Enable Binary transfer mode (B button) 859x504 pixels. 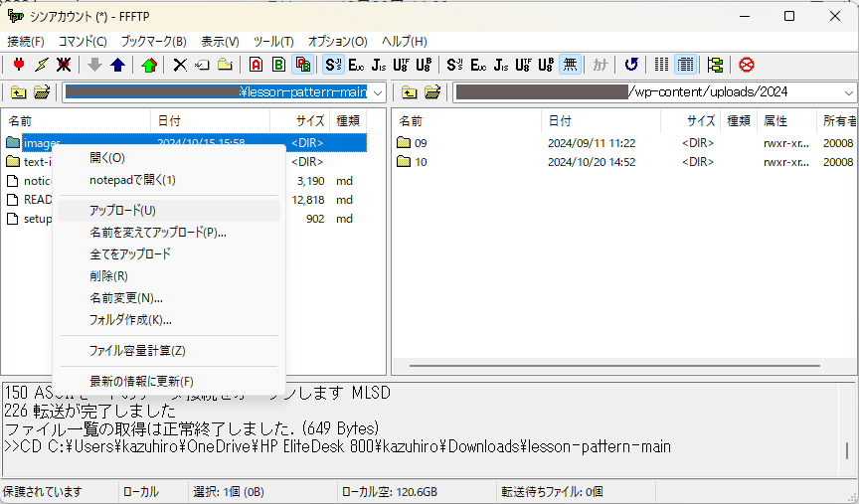[278, 65]
